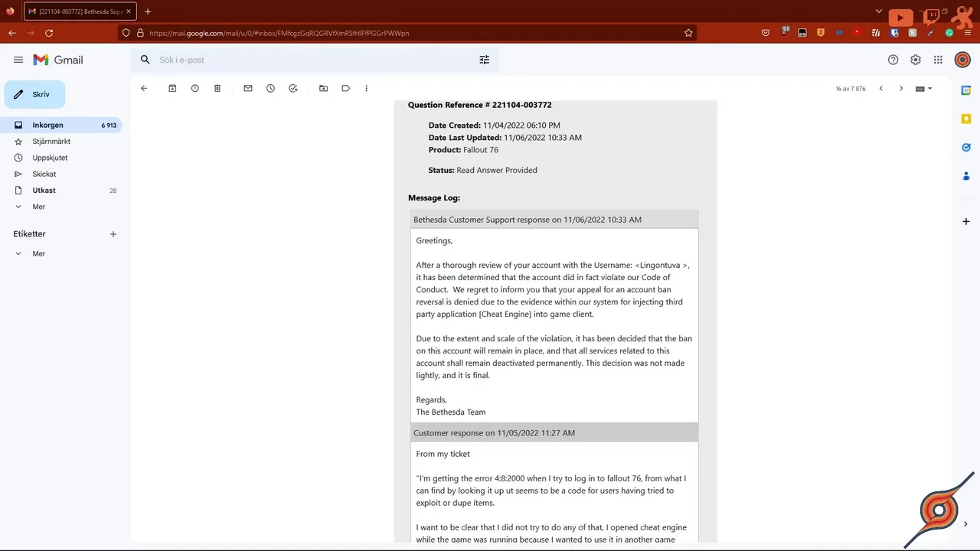Toggle the main menu hamburger button

pos(18,60)
